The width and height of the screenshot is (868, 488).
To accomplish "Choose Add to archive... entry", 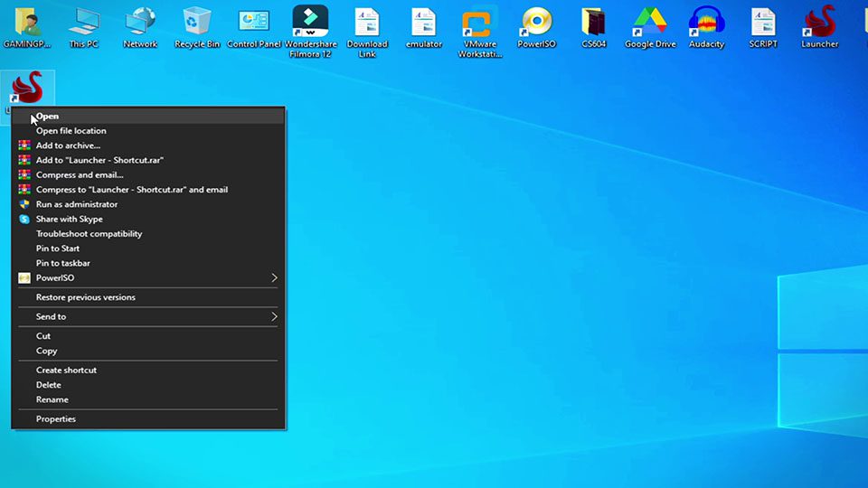I will click(148, 145).
